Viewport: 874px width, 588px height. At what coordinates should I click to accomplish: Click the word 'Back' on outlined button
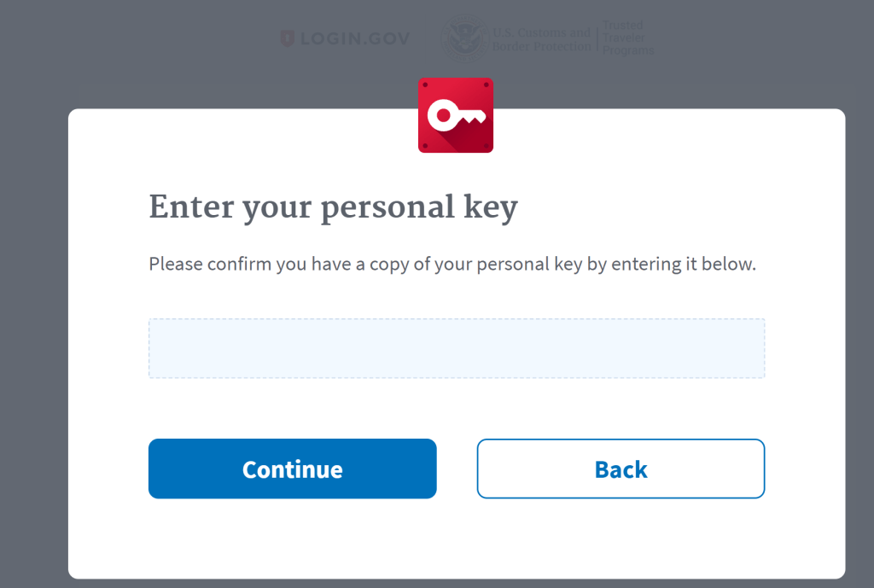[x=621, y=470]
